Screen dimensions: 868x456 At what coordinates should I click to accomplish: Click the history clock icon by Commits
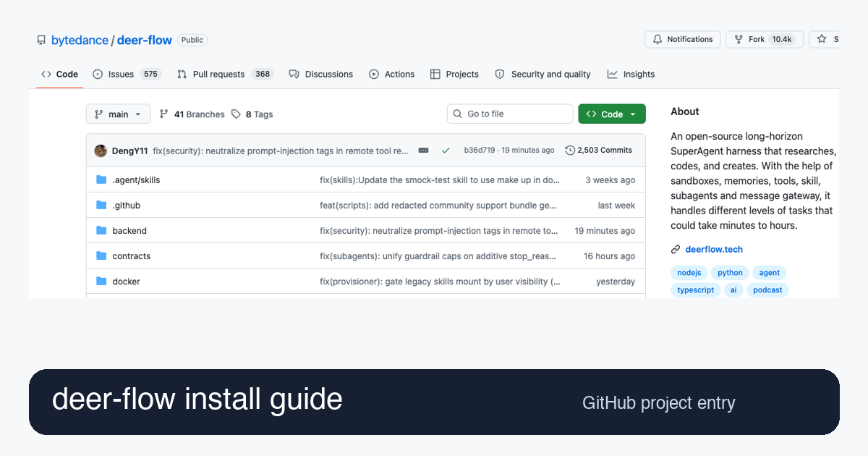570,151
